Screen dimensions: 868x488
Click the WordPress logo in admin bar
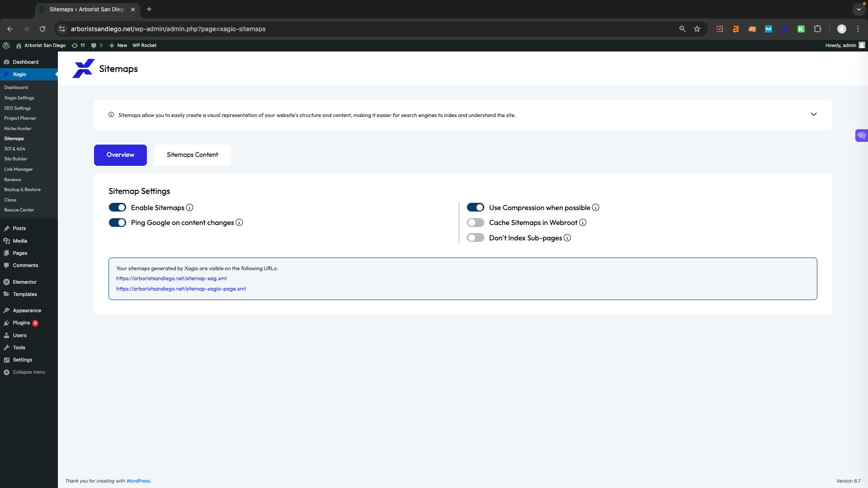(6, 45)
